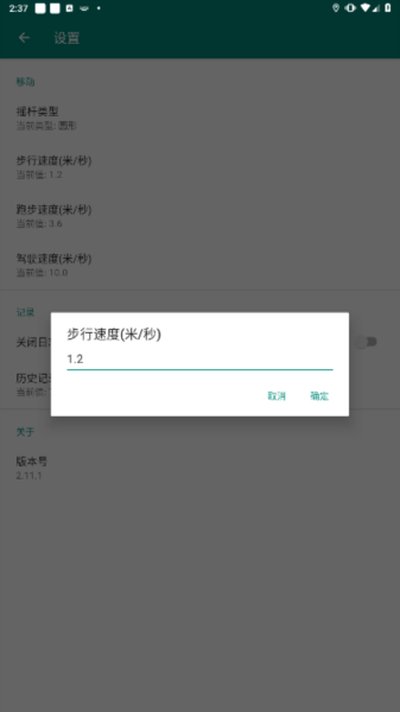Select the 步行速度(米/秒) settings row
The width and height of the screenshot is (400, 712).
click(x=200, y=167)
